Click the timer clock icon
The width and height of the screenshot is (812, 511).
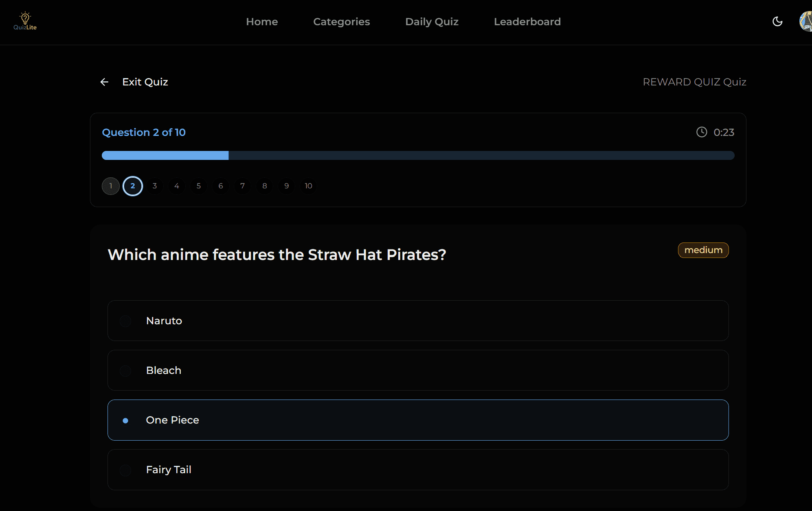(x=702, y=132)
